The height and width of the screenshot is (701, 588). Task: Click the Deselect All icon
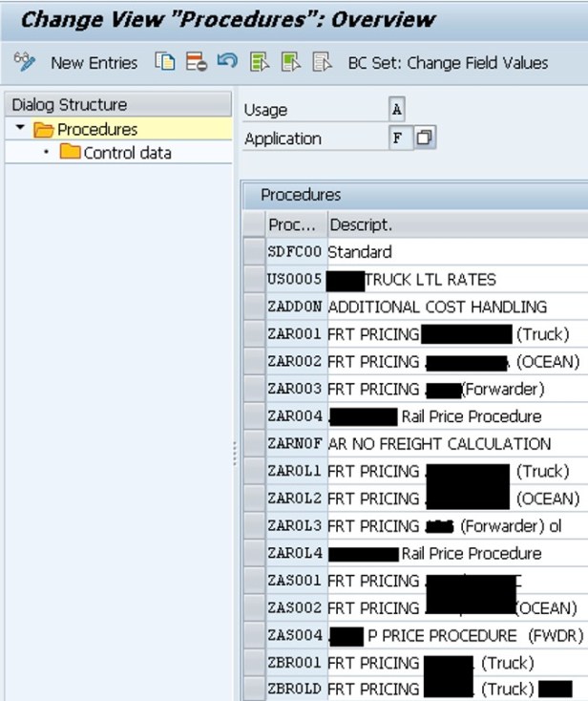pyautogui.click(x=323, y=62)
